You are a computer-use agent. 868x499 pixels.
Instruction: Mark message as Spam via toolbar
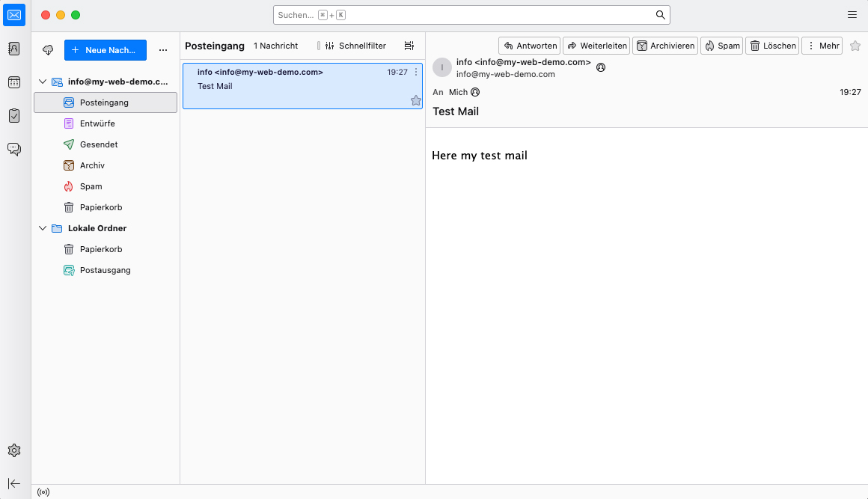tap(722, 46)
